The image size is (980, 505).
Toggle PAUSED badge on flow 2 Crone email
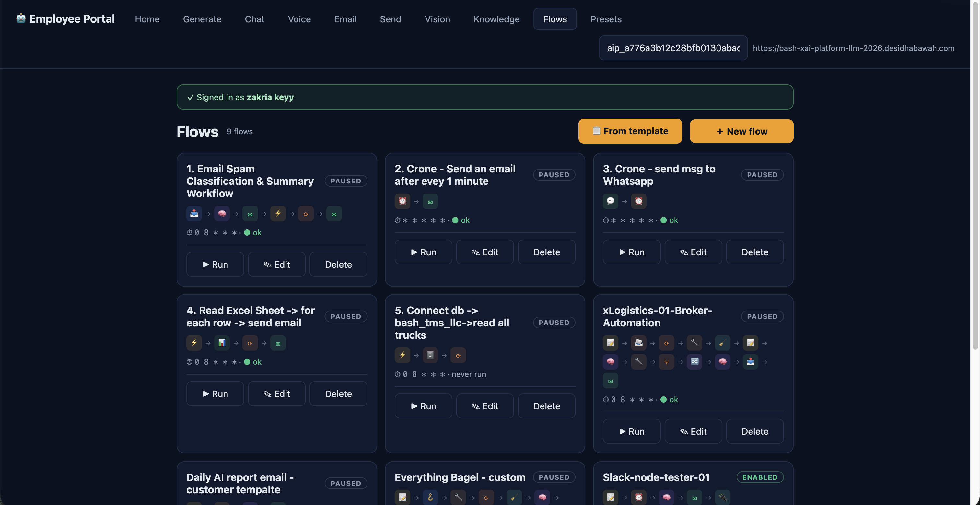tap(554, 175)
